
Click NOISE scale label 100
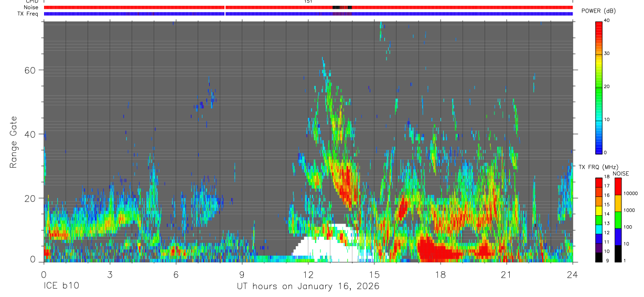tap(628, 227)
